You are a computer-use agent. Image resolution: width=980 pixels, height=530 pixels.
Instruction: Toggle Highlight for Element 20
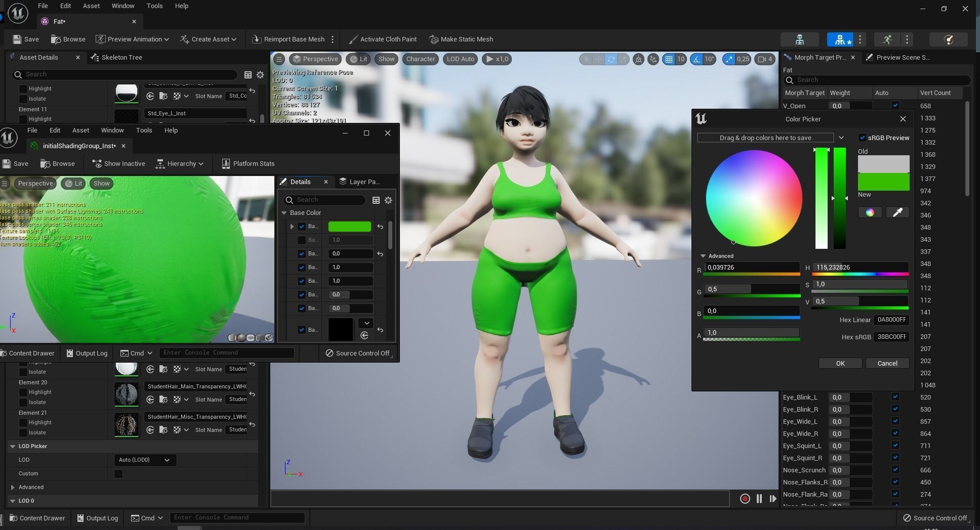coord(23,392)
